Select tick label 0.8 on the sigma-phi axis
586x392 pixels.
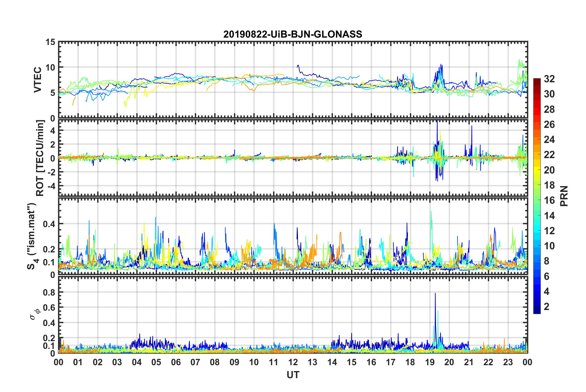(x=49, y=292)
